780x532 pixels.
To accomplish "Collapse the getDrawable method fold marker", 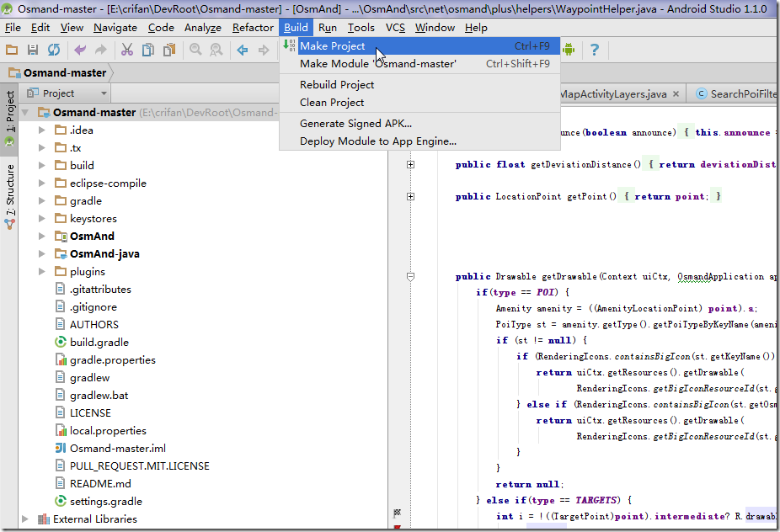I will click(410, 276).
